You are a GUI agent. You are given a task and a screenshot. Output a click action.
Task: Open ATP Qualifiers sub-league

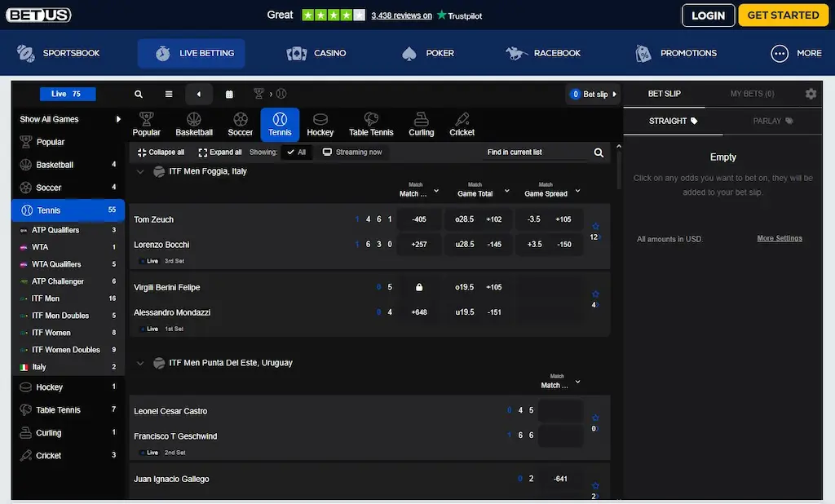coord(68,230)
